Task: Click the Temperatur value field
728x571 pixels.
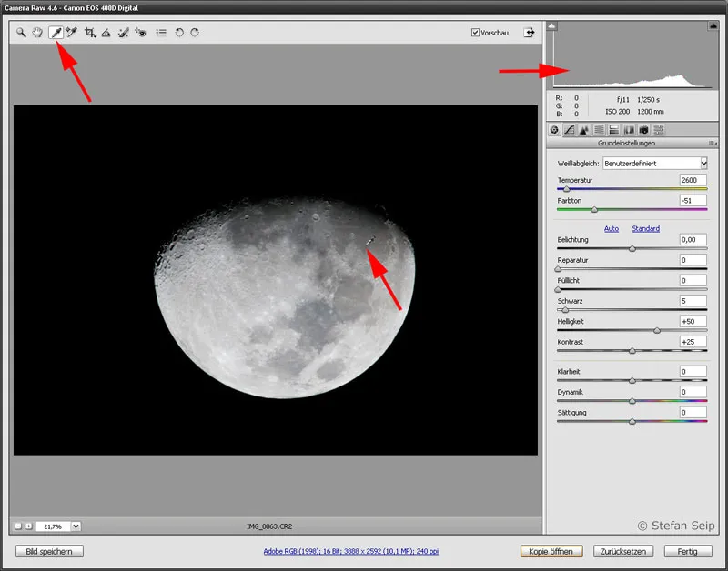Action: coord(693,180)
